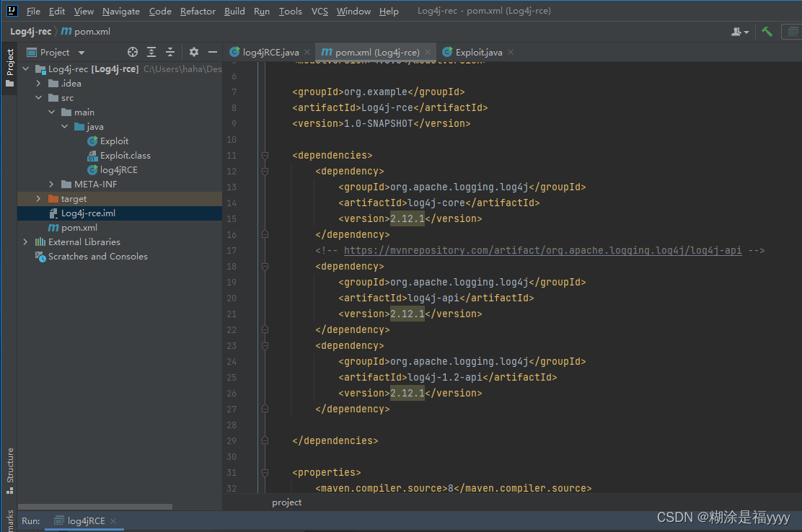The image size is (802, 532).
Task: Click the IntelliJ IDEA logo icon
Action: [12, 10]
